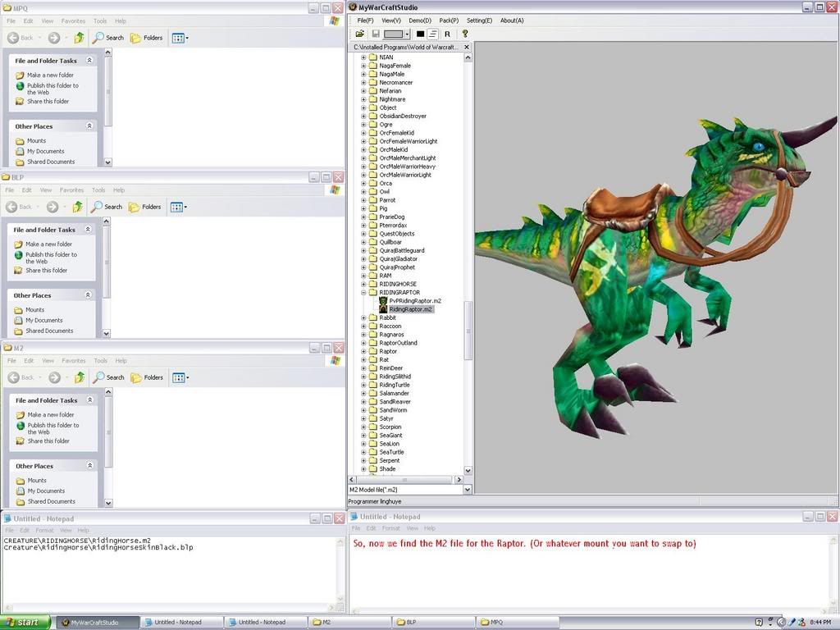Open the File(F) menu in MyWarCraftStudio
The height and width of the screenshot is (630, 840).
[365, 21]
